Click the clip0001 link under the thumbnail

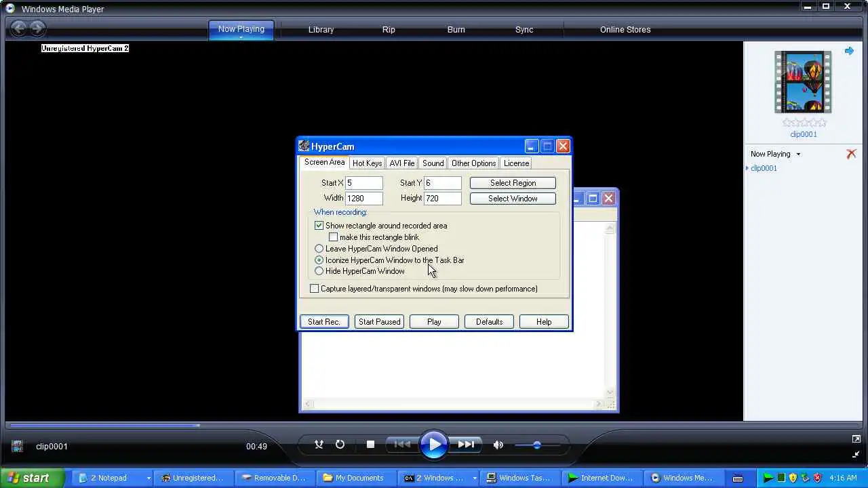[x=804, y=134]
